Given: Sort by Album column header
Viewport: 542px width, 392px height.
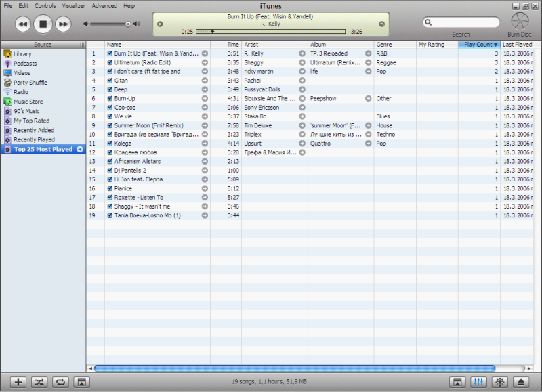Looking at the screenshot, I should tap(341, 45).
